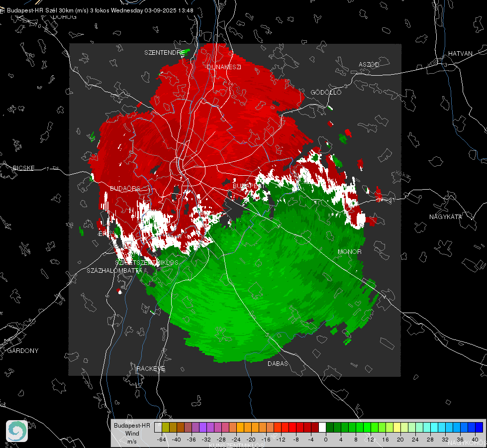Click the SZENTENDRE town label
Viewport: 487px width, 448px height.
(165, 53)
